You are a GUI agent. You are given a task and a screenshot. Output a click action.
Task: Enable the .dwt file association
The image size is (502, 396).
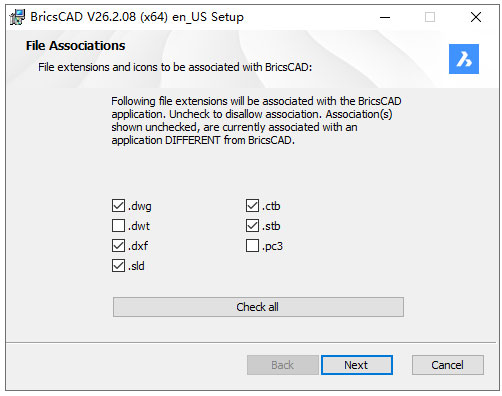(118, 226)
